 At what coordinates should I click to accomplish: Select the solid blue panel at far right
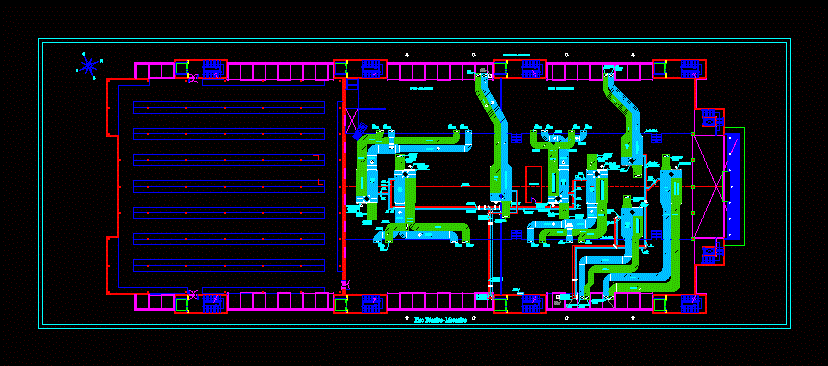(733, 186)
